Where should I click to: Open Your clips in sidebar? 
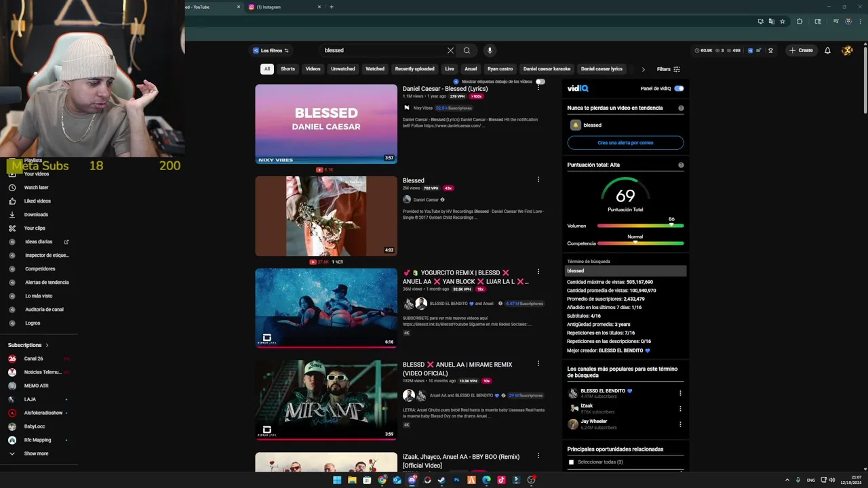tap(35, 228)
